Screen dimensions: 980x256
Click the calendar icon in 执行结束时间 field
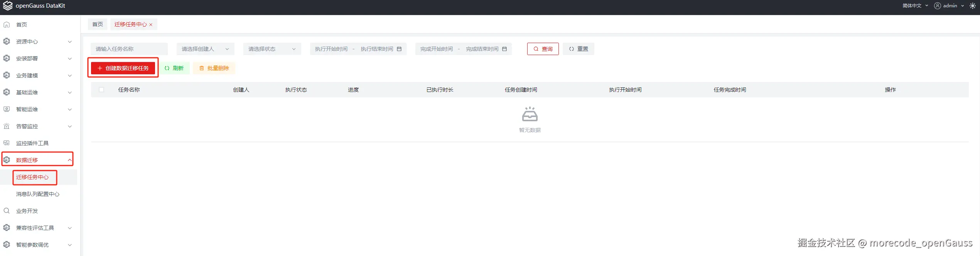coord(399,49)
